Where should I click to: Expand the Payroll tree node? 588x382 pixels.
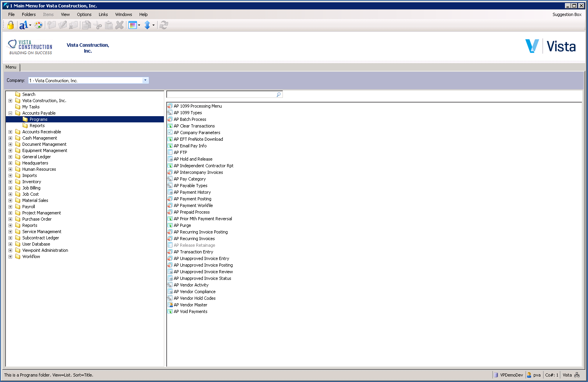(x=11, y=207)
